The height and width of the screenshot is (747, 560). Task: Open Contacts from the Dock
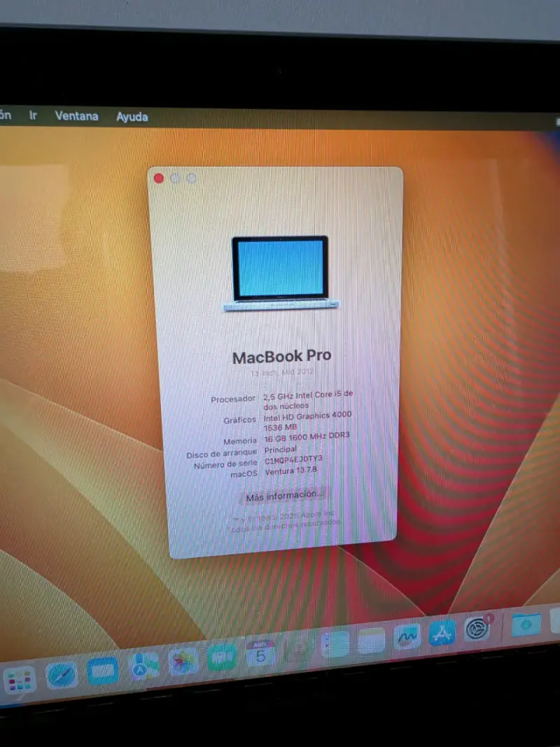pos(298,648)
